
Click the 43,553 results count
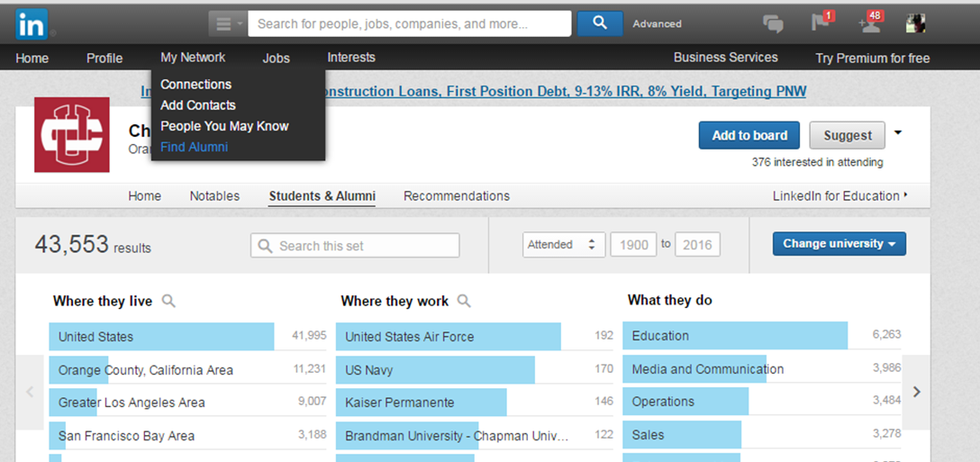pyautogui.click(x=93, y=245)
